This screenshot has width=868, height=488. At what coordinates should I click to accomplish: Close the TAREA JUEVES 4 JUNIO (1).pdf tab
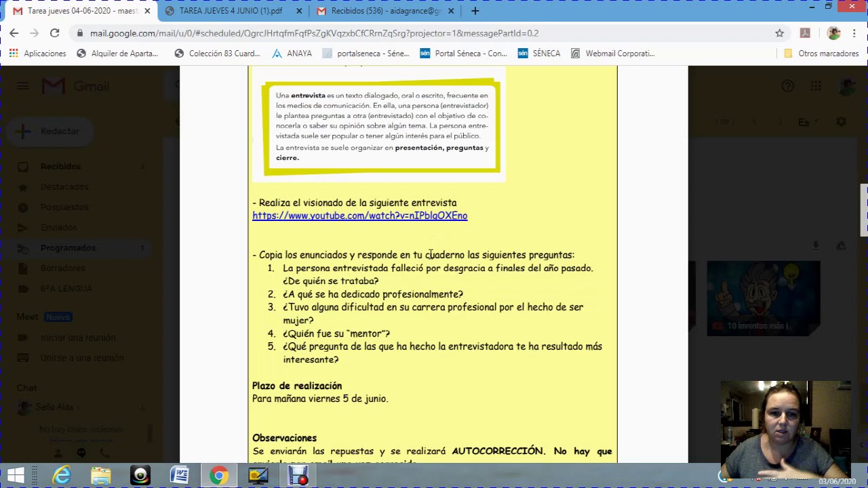[299, 11]
